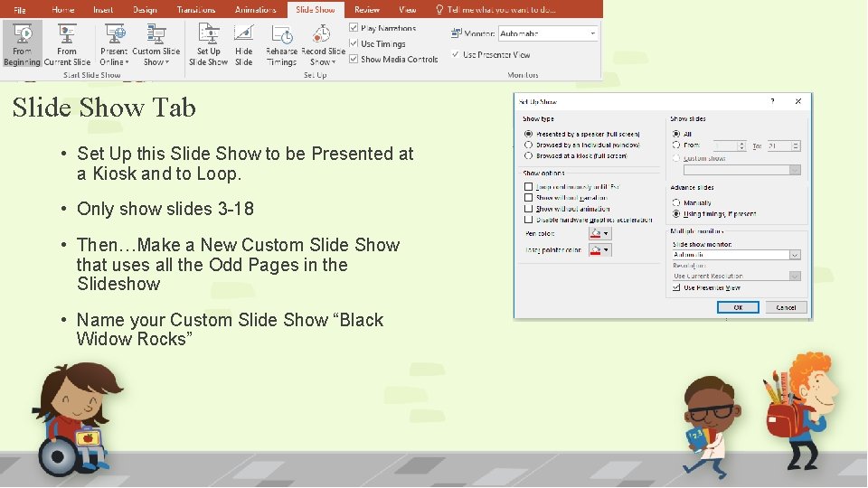This screenshot has width=868, height=488.
Task: Open Laser pointer color dropdown arrow
Action: point(606,250)
